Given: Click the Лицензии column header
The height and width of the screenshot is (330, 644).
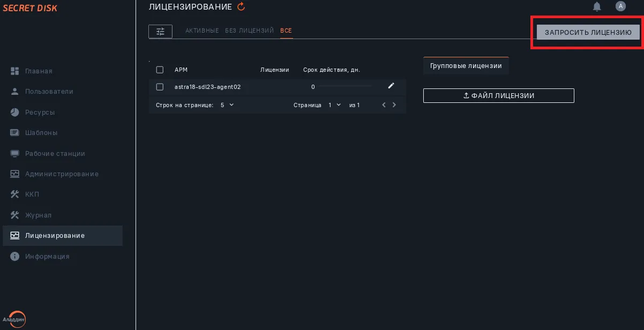Looking at the screenshot, I should (x=274, y=70).
